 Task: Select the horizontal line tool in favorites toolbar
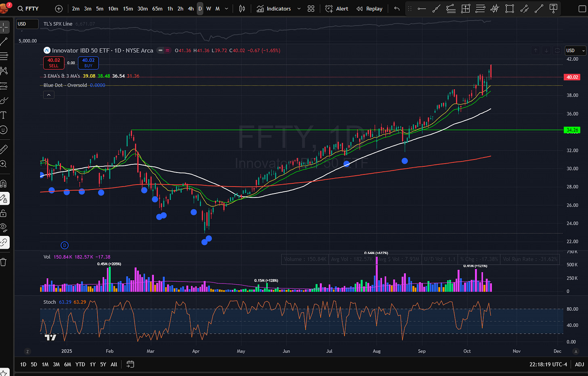tap(422, 8)
